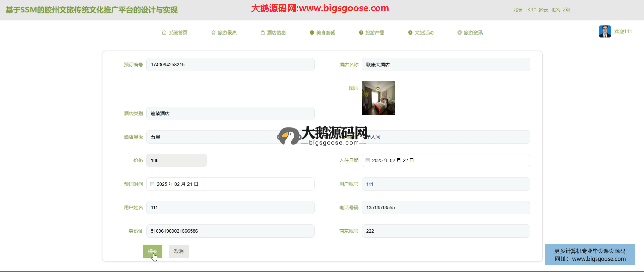Go to the 文旅活动 menu item
This screenshot has width=644, height=272.
pos(424,33)
